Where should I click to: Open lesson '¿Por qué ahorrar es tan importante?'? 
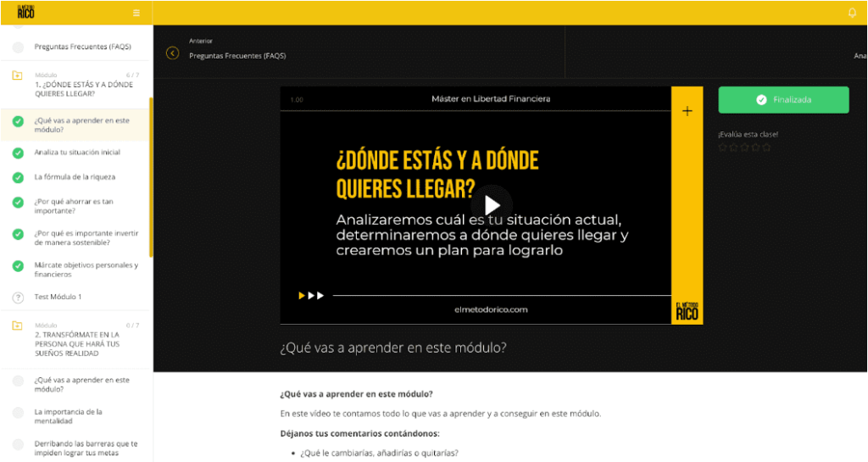[74, 206]
